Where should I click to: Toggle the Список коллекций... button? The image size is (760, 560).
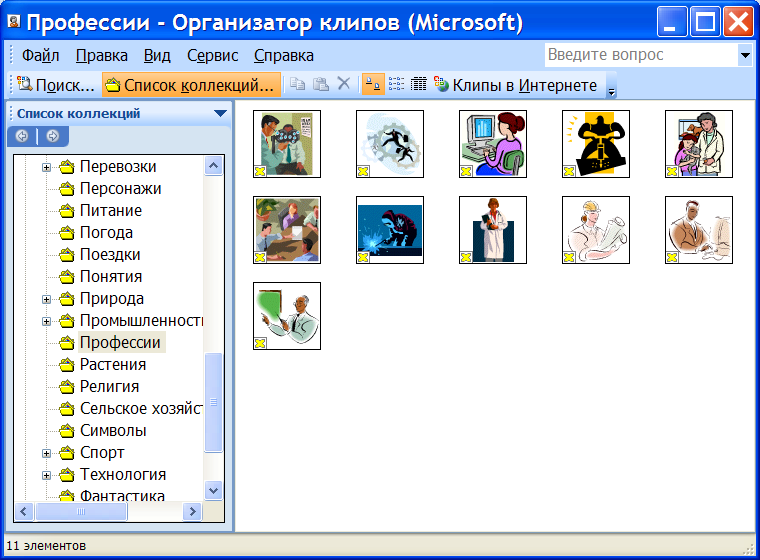(x=191, y=85)
